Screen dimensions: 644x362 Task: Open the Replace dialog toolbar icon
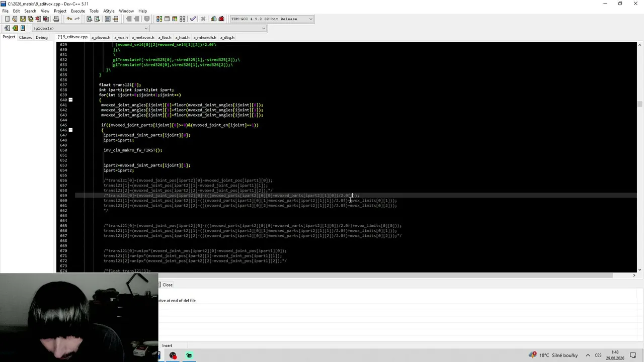coord(97,19)
